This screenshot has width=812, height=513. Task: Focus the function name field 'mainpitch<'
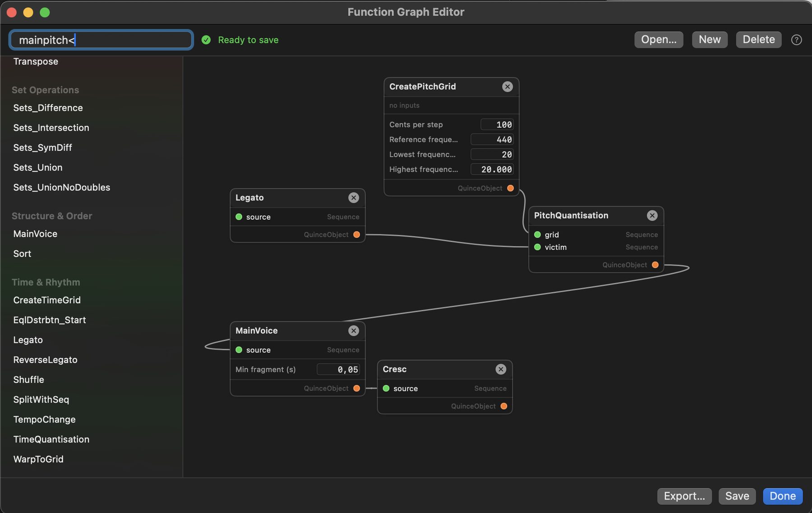click(101, 40)
